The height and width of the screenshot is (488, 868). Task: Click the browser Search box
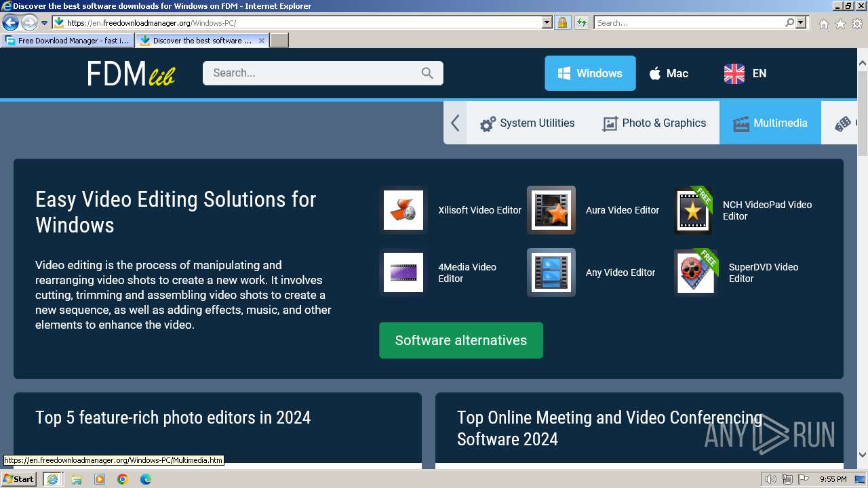689,22
